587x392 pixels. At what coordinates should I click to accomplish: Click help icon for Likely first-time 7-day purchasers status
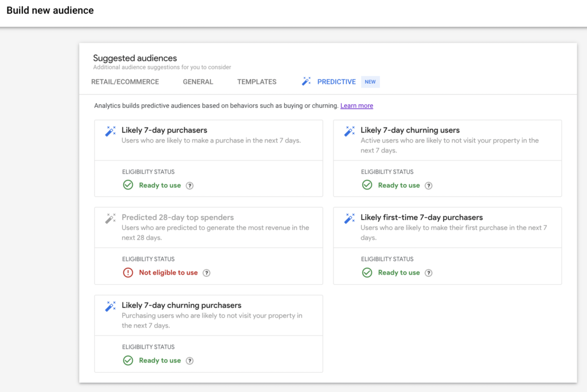[x=429, y=273]
